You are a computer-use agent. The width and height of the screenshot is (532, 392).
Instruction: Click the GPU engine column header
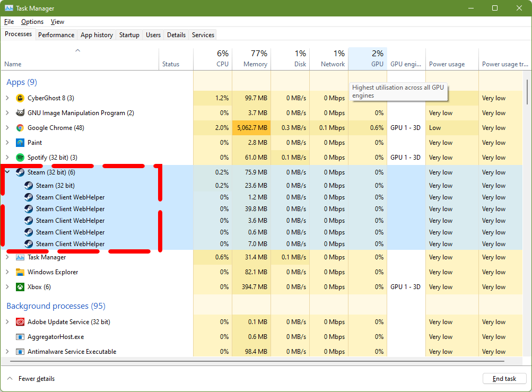point(406,59)
